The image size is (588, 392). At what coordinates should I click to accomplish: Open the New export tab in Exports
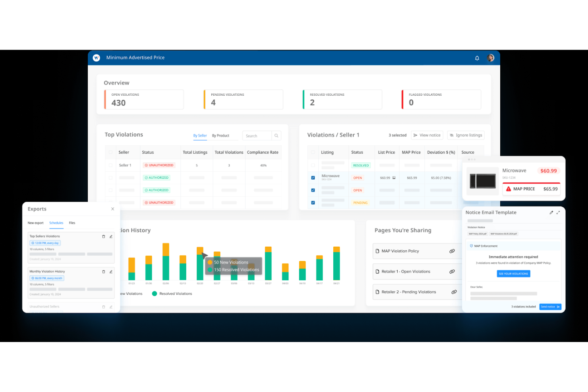(36, 223)
